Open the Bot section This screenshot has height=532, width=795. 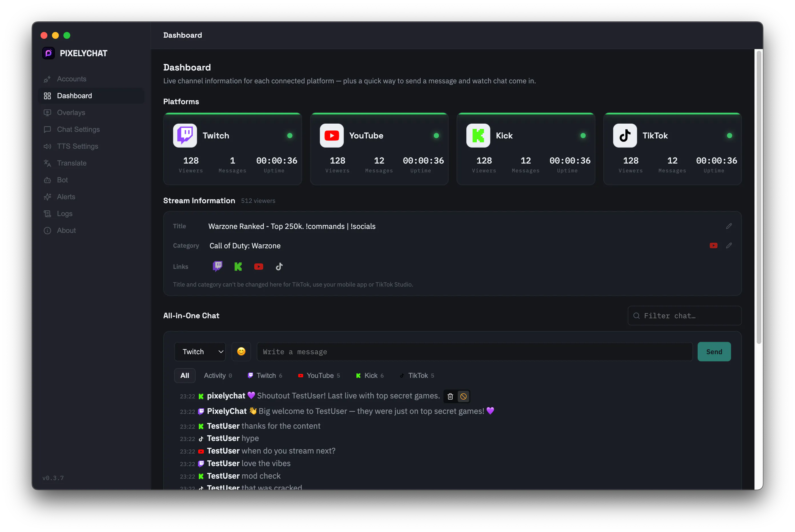click(x=91, y=180)
